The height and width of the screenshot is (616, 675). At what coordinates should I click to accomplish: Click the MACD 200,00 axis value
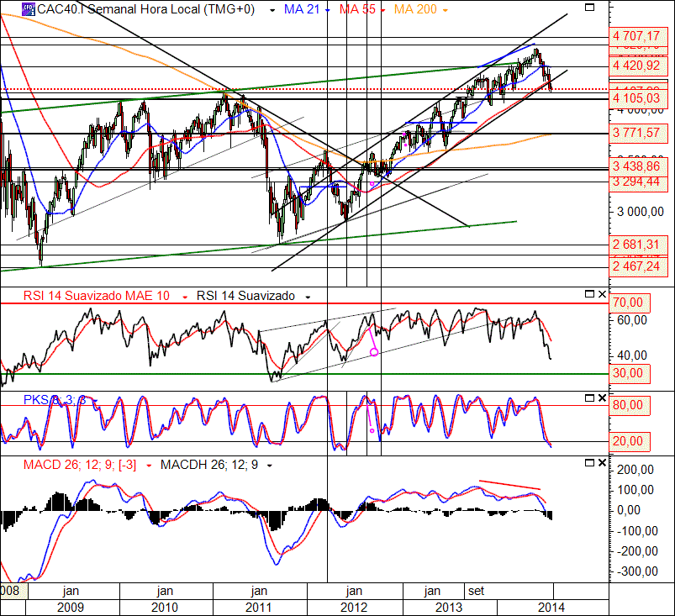coord(635,470)
